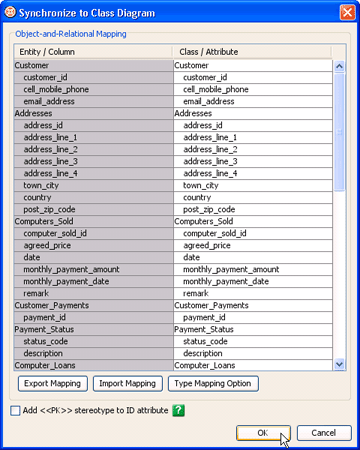Viewport: 360px width, 450px height.
Task: Select monthly_payment_amount column in Entity list
Action: [94, 269]
